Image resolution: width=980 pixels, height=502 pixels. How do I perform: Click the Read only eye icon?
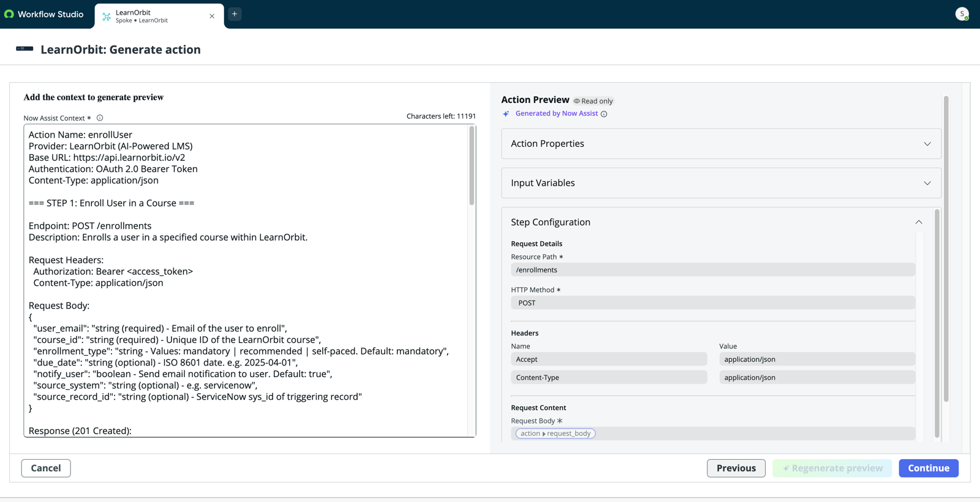pyautogui.click(x=576, y=101)
